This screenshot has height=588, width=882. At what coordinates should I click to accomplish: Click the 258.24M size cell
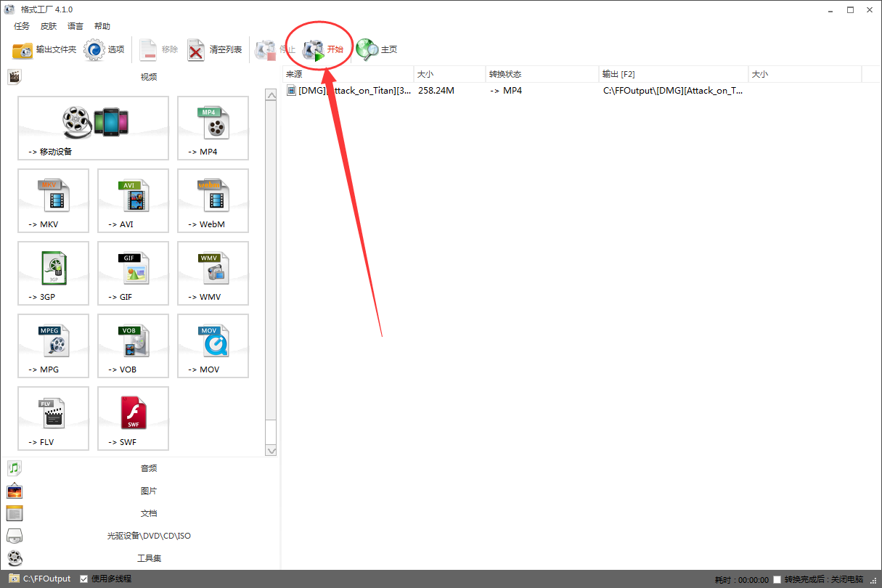[x=436, y=91]
